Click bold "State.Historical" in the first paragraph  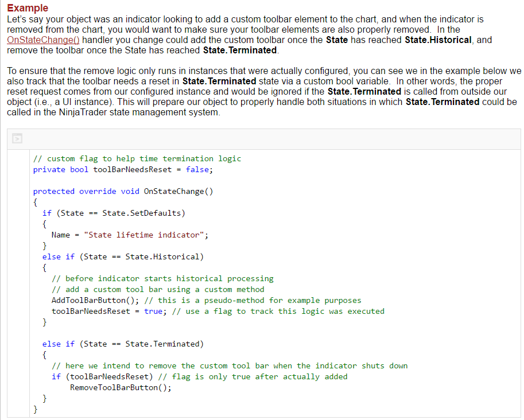[438, 40]
